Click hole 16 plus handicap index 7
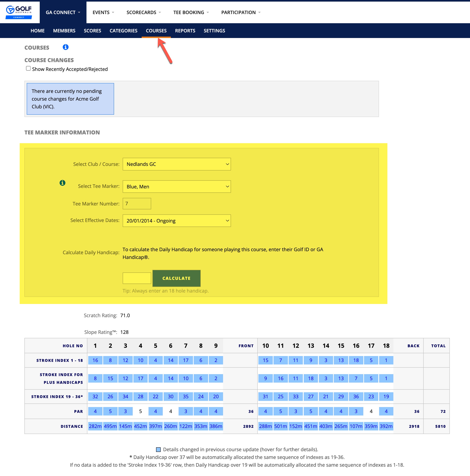The image size is (470, 476). pyautogui.click(x=356, y=378)
